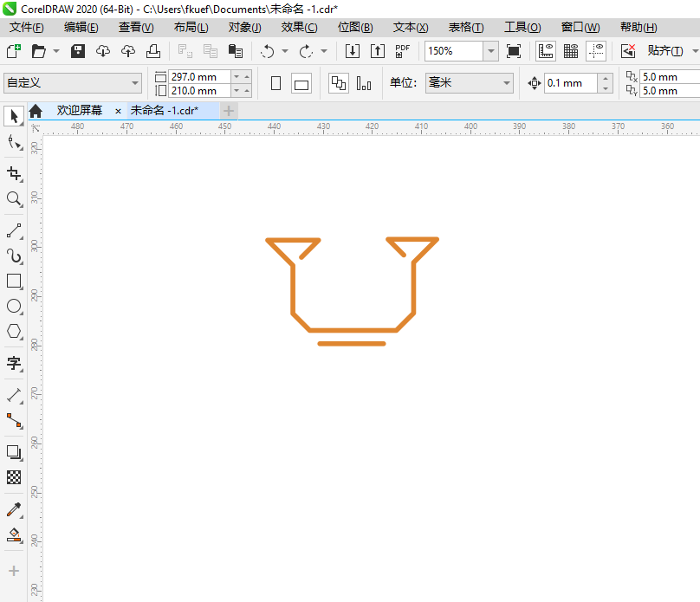The width and height of the screenshot is (700, 602).
Task: Toggle show guidelines button
Action: [x=596, y=51]
